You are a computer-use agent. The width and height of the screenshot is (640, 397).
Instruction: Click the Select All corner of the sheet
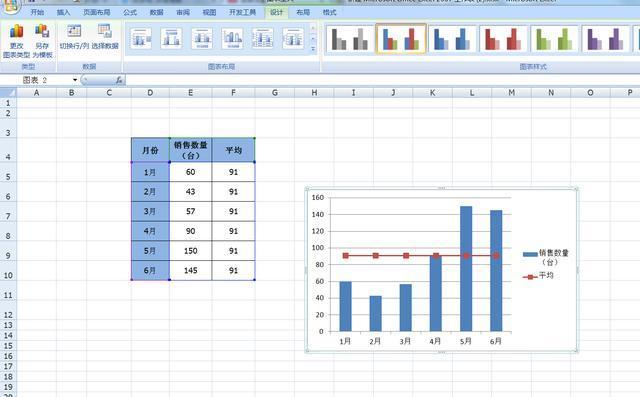click(8, 93)
